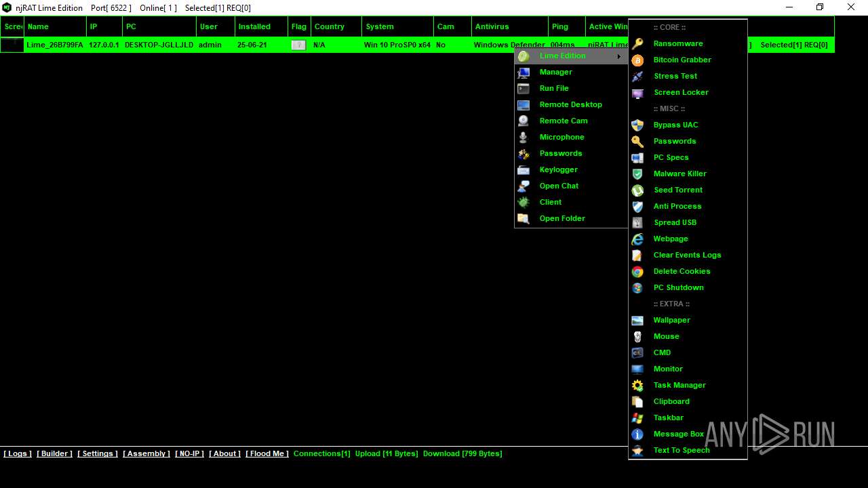This screenshot has width=868, height=488.
Task: Click the Task Manager gear icon
Action: [x=637, y=385]
